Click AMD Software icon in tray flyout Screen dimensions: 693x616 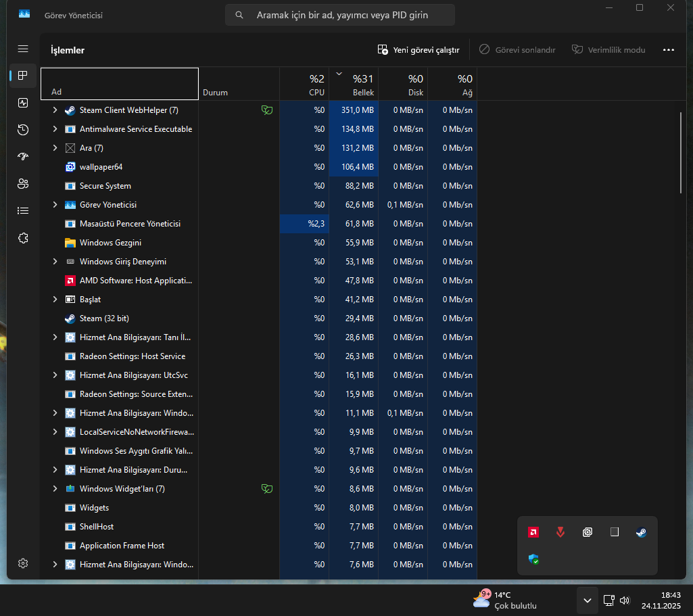(x=533, y=532)
